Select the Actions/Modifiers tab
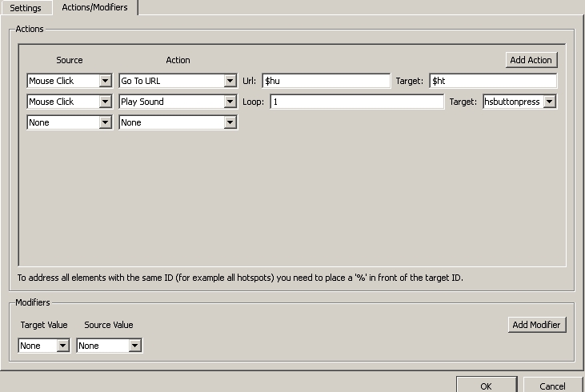 pos(94,7)
